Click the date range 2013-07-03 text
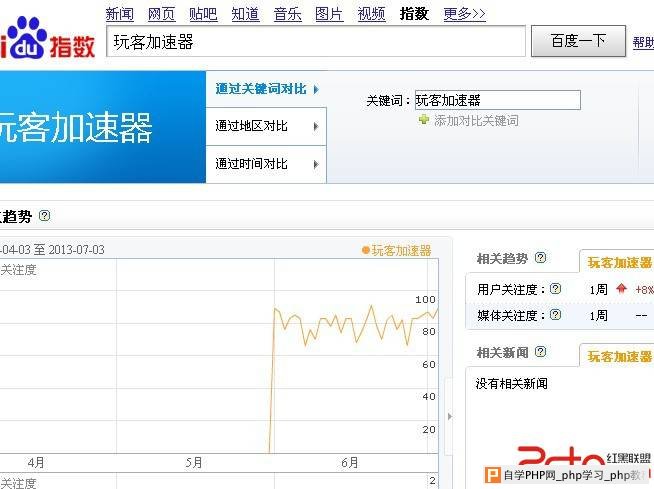654x489 pixels. [77, 250]
